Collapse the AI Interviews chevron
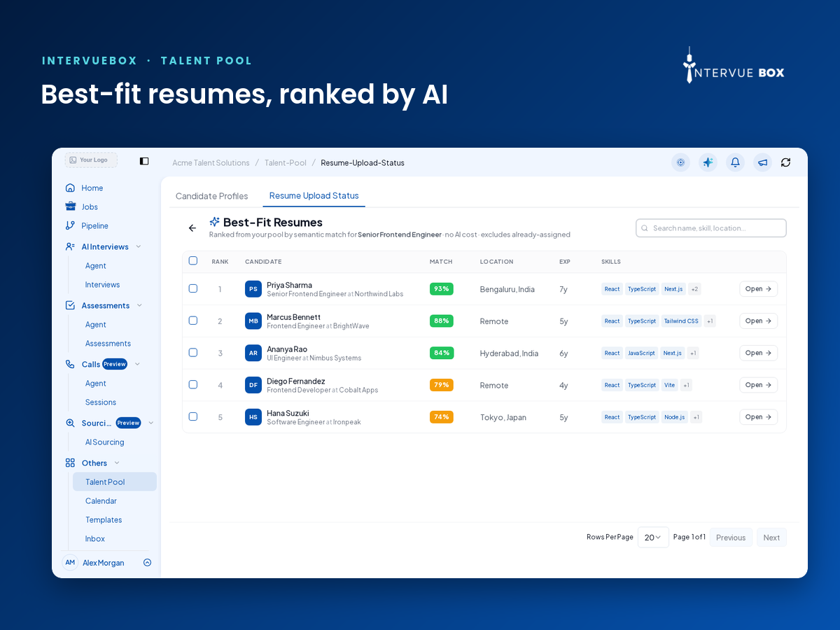840x630 pixels. tap(139, 246)
